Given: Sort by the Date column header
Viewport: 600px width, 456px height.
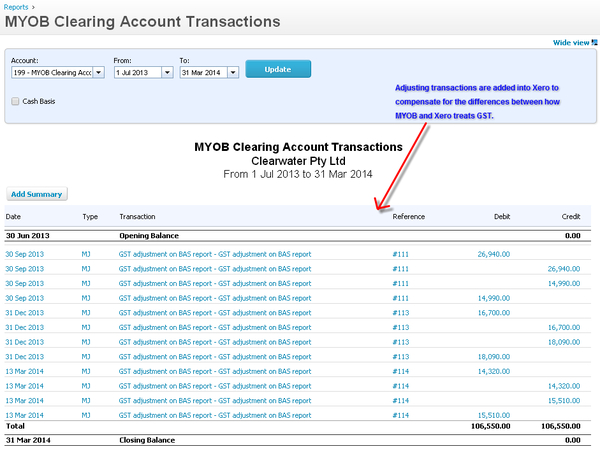Looking at the screenshot, I should pyautogui.click(x=13, y=216).
